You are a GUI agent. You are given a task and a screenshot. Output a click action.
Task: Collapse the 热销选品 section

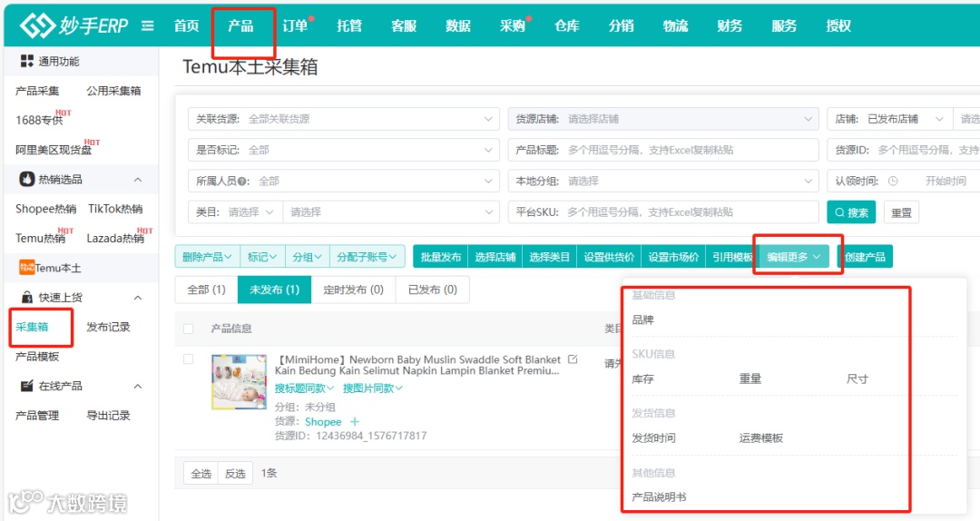click(x=138, y=180)
